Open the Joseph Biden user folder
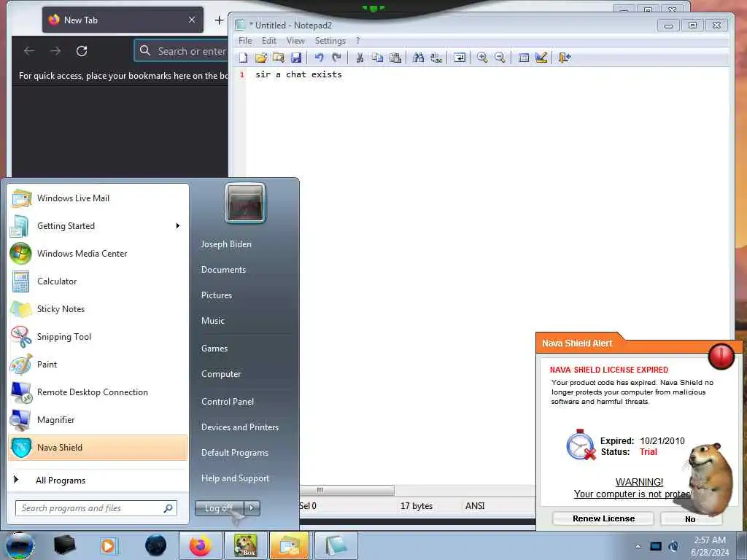 tap(226, 244)
